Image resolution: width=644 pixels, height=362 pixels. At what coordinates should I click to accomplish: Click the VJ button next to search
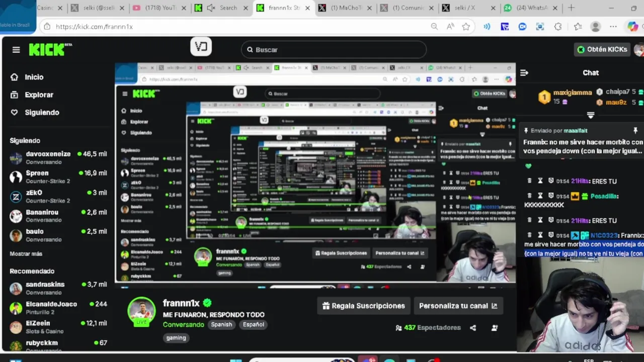pyautogui.click(x=201, y=47)
